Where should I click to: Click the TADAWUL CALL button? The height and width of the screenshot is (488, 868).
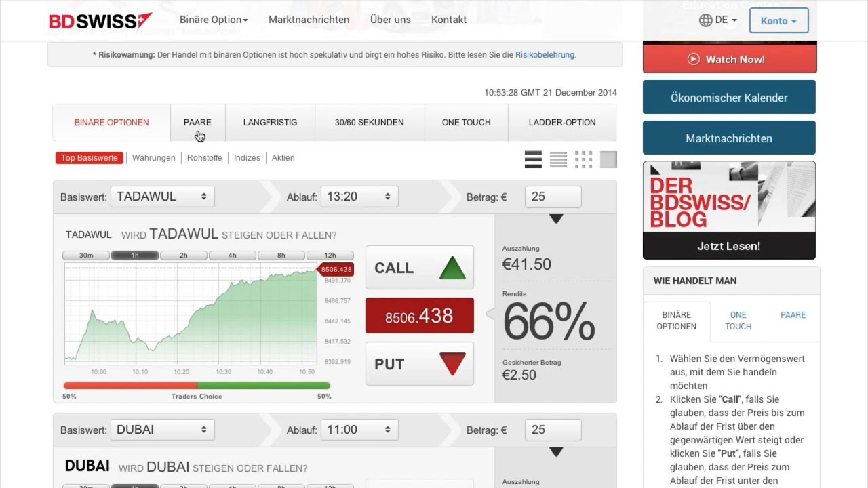click(420, 268)
